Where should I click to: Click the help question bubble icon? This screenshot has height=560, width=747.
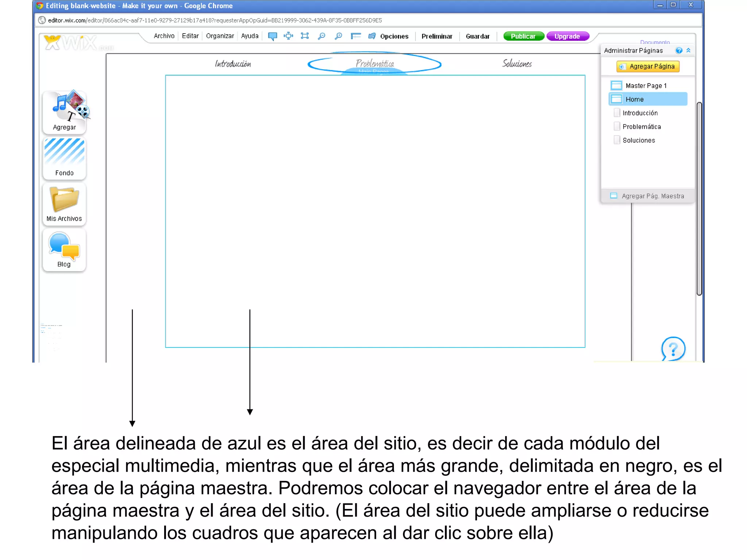coord(673,349)
